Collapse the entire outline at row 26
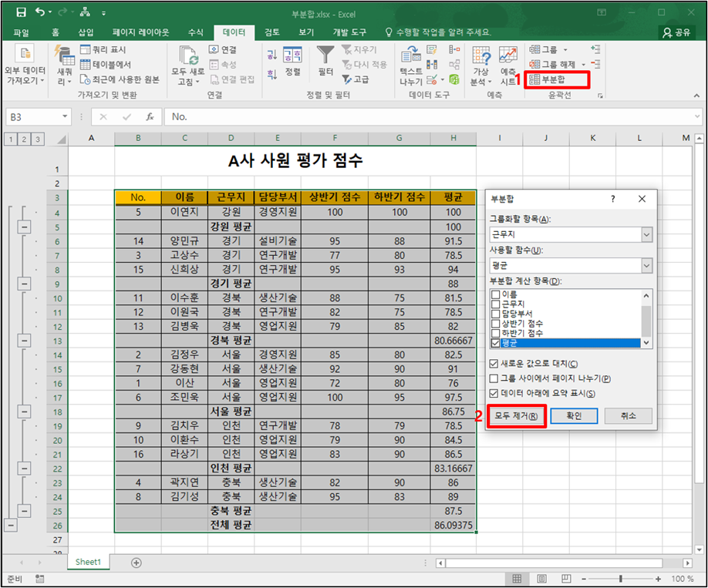Image resolution: width=708 pixels, height=588 pixels. click(11, 526)
